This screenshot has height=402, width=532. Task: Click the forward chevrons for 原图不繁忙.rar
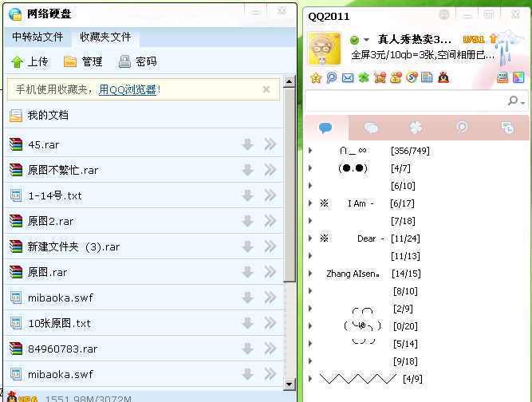point(270,170)
